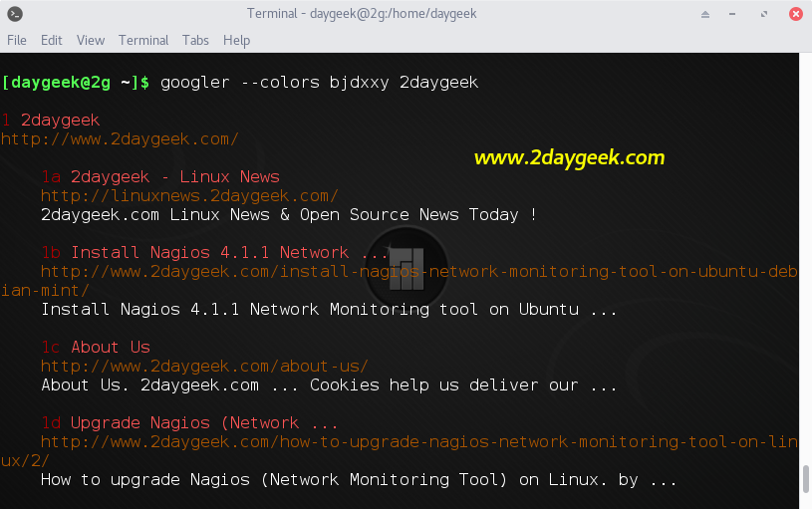Click result title '1d Upgrade Nagios (Network ...'
Image resolution: width=812 pixels, height=509 pixels.
(x=189, y=423)
